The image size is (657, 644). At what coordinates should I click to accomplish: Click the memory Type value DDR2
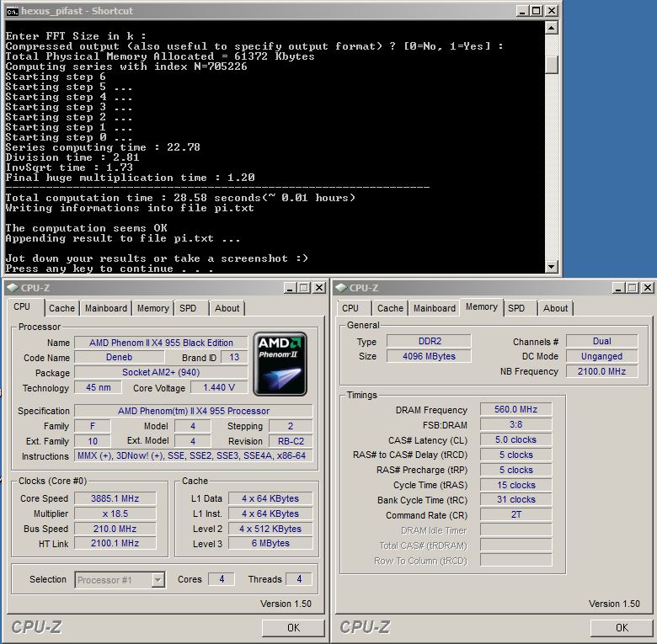429,341
